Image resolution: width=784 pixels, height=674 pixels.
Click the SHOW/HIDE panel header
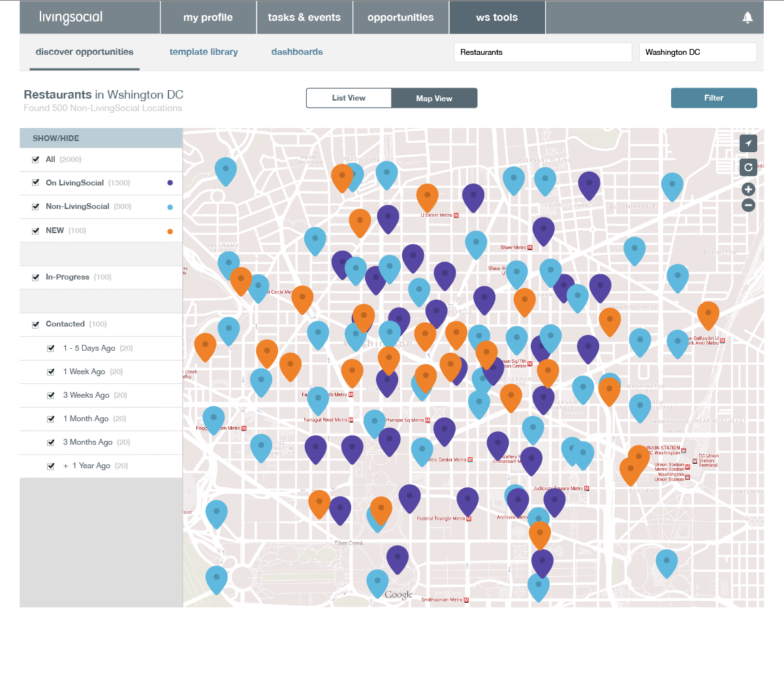tap(101, 138)
